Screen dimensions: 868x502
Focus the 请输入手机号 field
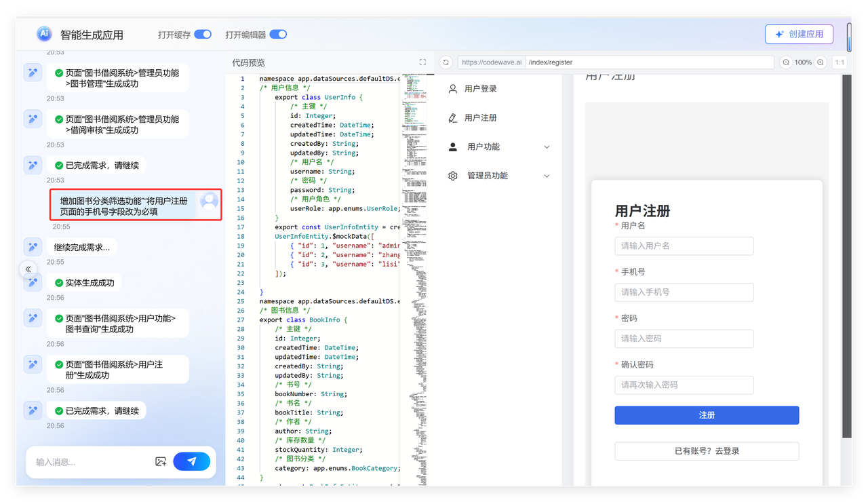684,292
